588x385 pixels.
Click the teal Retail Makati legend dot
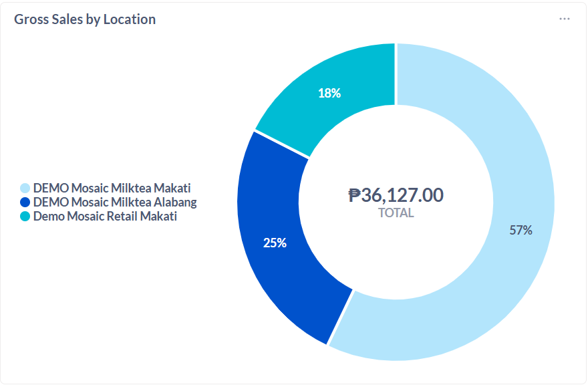(x=25, y=217)
